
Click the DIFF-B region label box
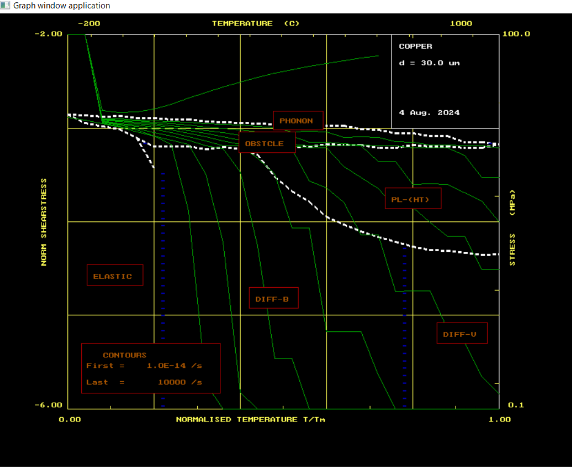click(274, 298)
